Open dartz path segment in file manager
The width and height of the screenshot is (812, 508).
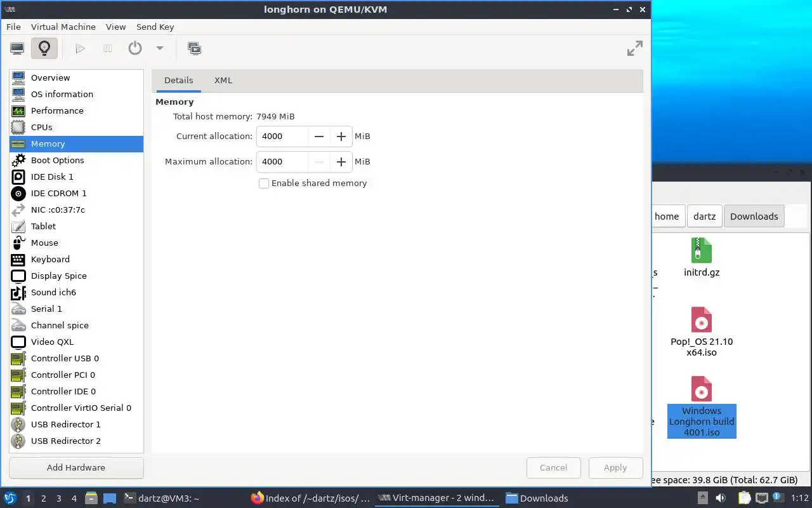pyautogui.click(x=704, y=216)
